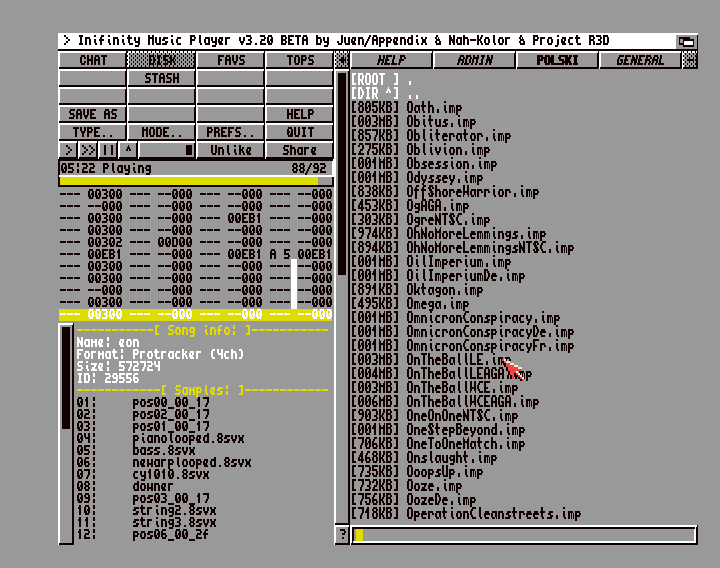Screen dimensions: 720x568
Task: Select Ooze.imp file
Action: coord(407,486)
